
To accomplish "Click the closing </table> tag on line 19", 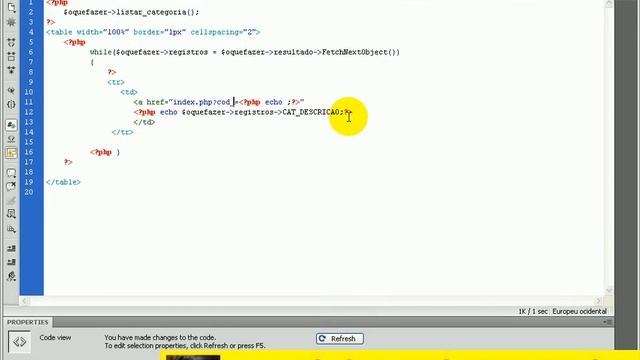I will (x=63, y=182).
